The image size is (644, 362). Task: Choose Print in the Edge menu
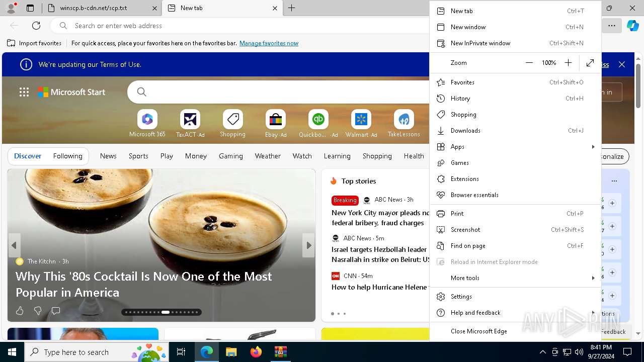[515, 214]
